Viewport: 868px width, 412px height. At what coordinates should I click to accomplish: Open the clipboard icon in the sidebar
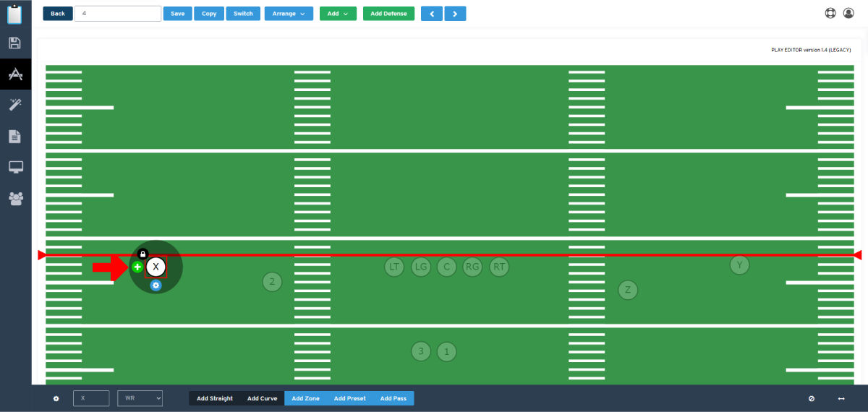tap(16, 14)
